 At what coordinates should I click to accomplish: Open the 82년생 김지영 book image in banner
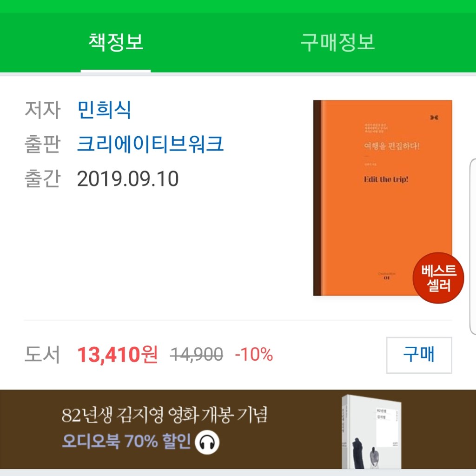(371, 432)
